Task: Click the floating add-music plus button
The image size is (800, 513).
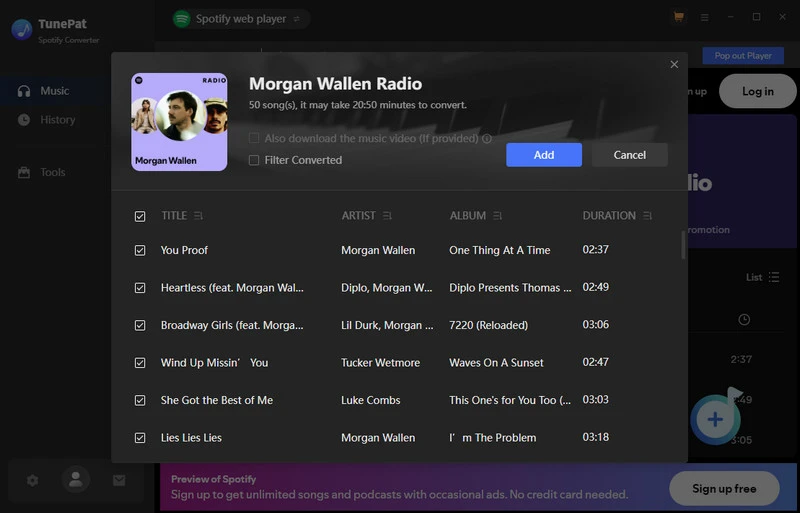Action: [715, 420]
